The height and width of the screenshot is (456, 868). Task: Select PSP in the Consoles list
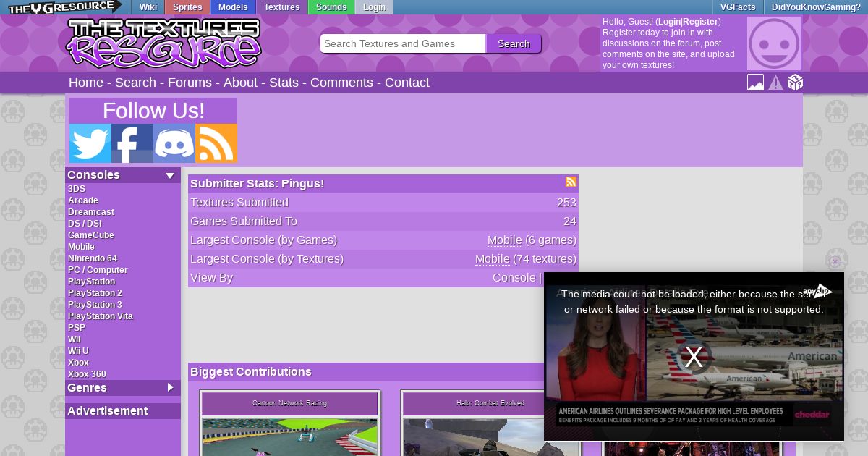click(77, 328)
